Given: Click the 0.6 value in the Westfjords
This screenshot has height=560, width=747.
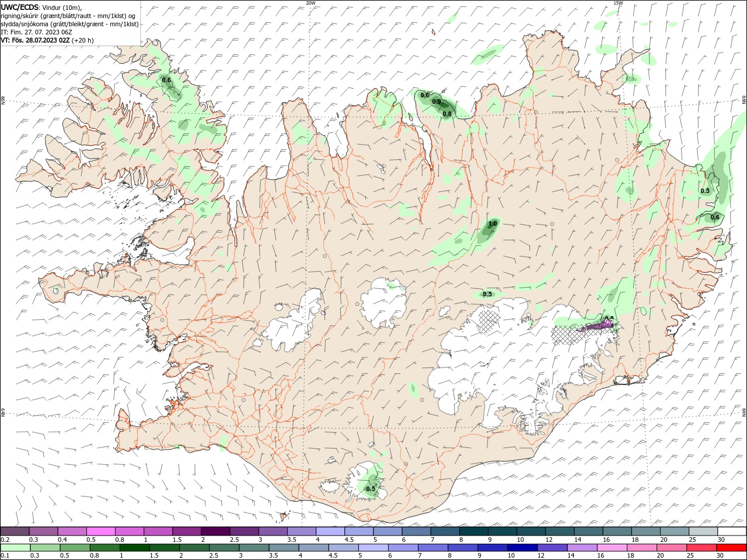Looking at the screenshot, I should [x=166, y=80].
